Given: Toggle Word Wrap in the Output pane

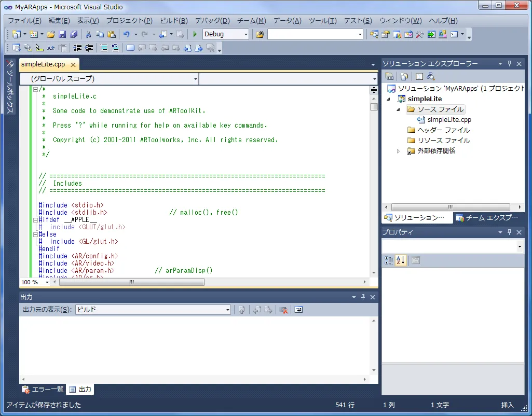Looking at the screenshot, I should pos(298,310).
